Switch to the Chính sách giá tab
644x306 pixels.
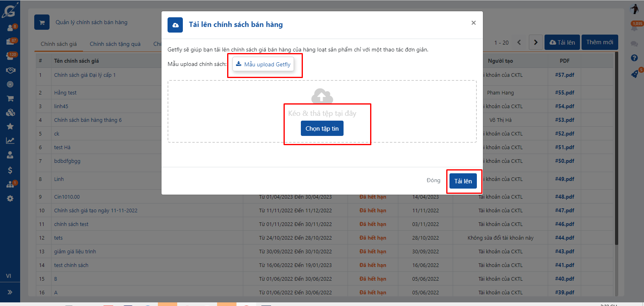(58, 44)
